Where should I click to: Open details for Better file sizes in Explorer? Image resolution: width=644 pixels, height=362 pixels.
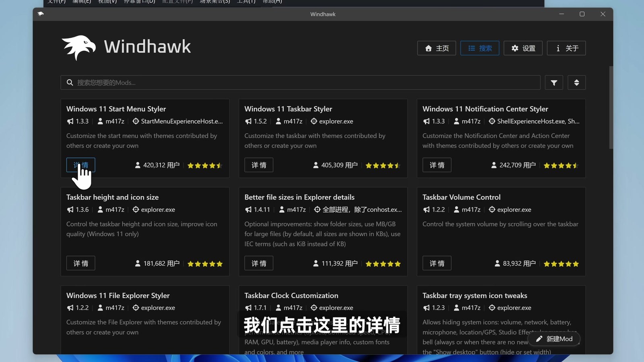(x=259, y=263)
